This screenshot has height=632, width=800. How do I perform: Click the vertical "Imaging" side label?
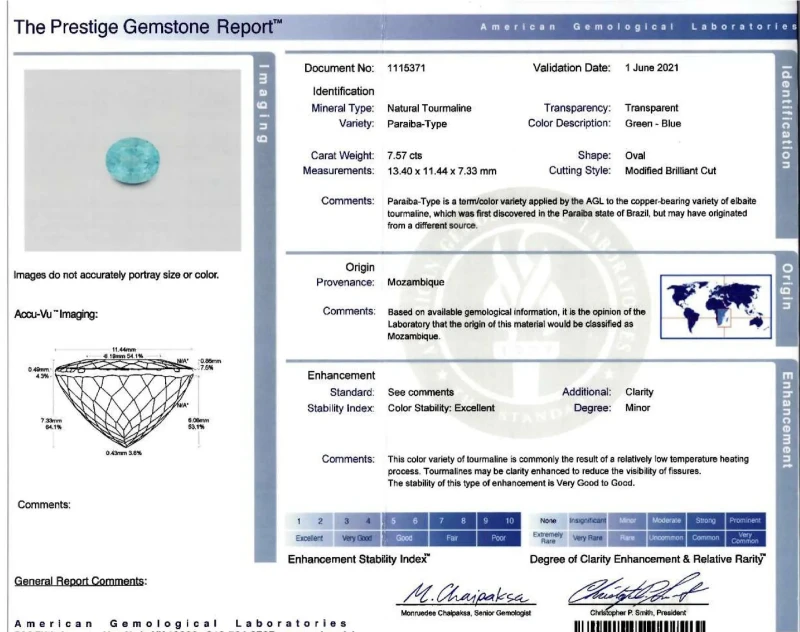264,104
